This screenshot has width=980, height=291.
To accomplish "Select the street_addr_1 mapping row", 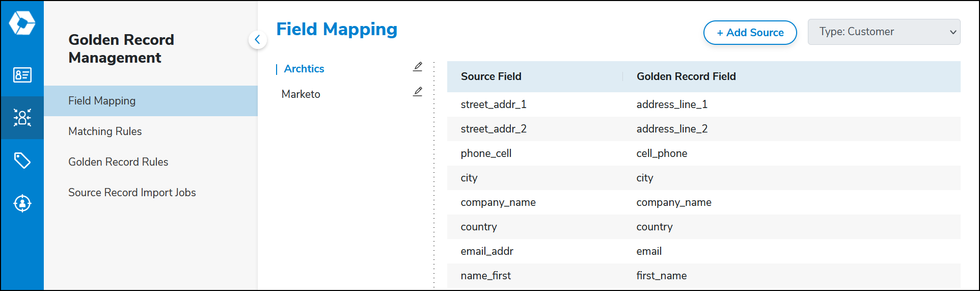I will pyautogui.click(x=703, y=104).
